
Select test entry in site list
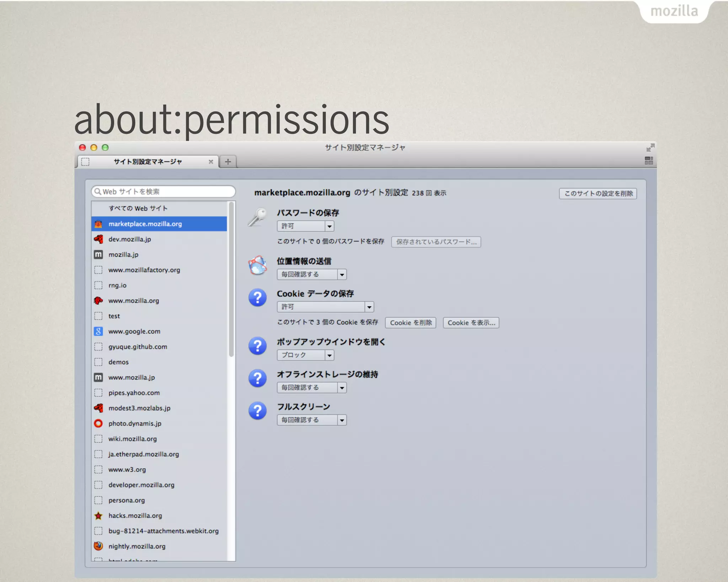tap(159, 316)
